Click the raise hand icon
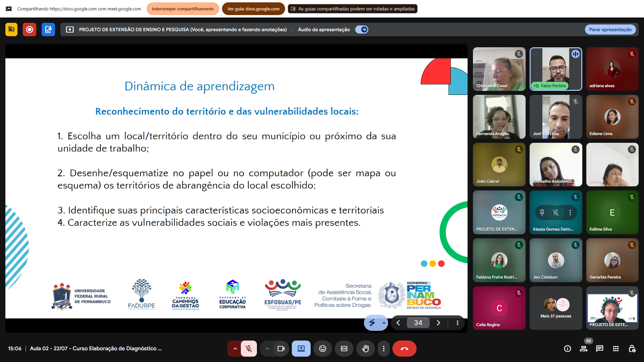644x362 pixels. (365, 349)
